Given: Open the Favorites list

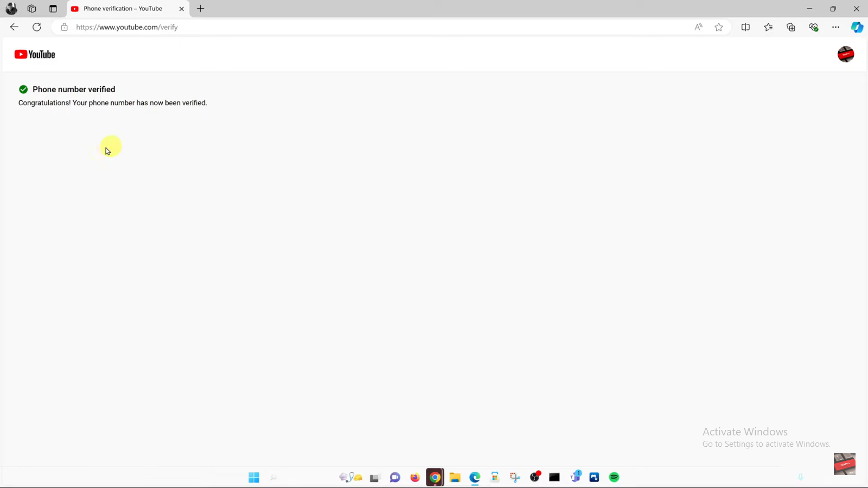Looking at the screenshot, I should (768, 27).
